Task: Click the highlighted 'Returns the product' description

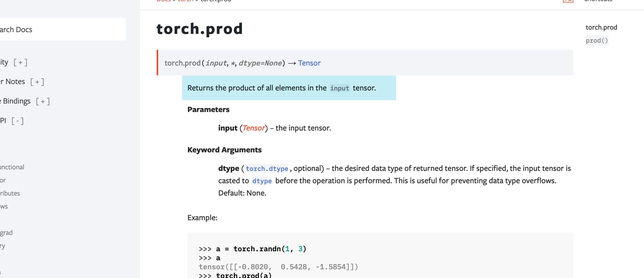Action: tap(289, 88)
